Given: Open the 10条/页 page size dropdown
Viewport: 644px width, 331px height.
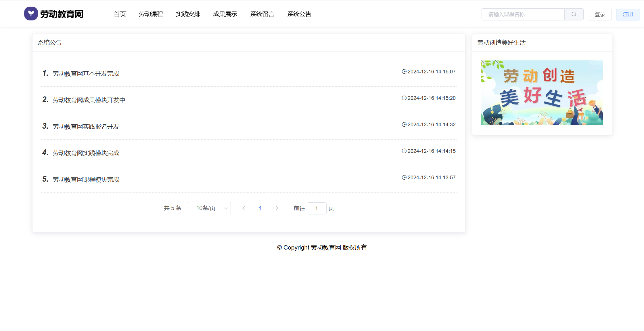Looking at the screenshot, I should (209, 208).
